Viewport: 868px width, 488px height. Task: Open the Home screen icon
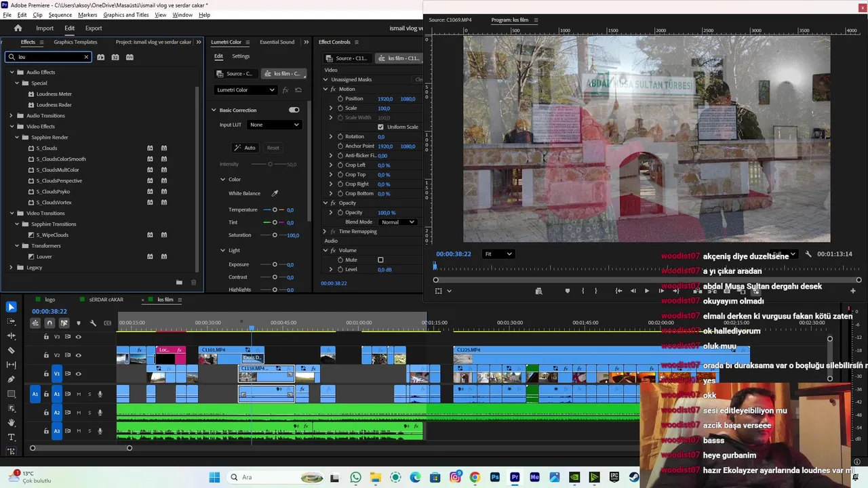pyautogui.click(x=18, y=28)
